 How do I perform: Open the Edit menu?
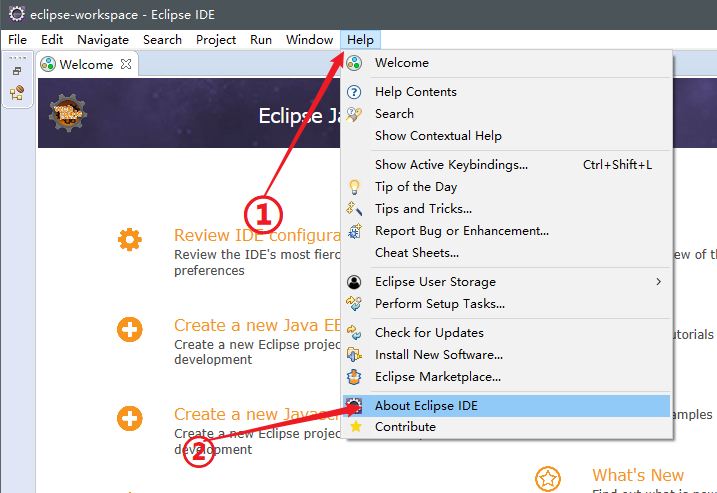[x=52, y=40]
